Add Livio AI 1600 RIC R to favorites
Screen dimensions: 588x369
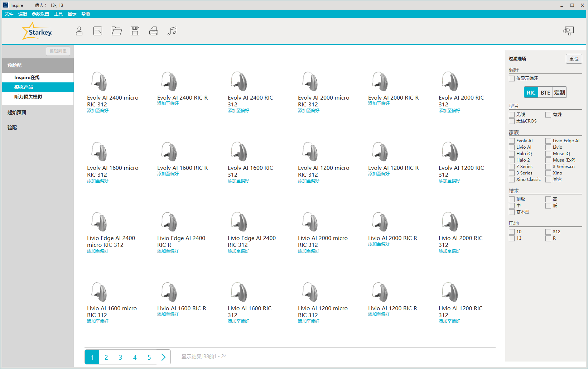pos(168,314)
